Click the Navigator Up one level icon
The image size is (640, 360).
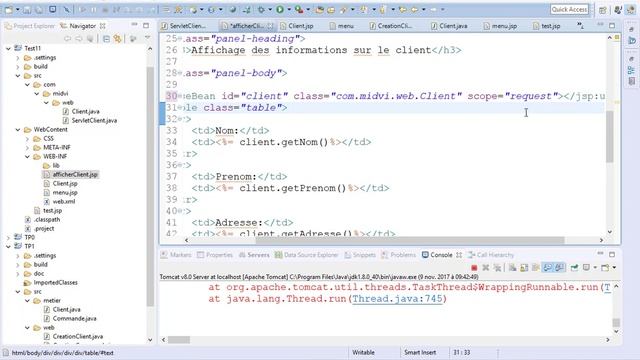point(90,39)
